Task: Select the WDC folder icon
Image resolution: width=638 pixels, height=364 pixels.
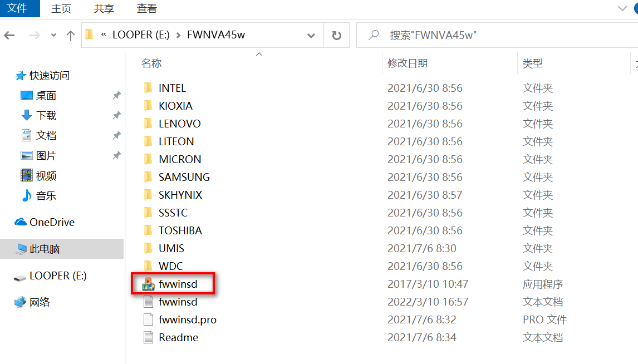Action: [148, 267]
